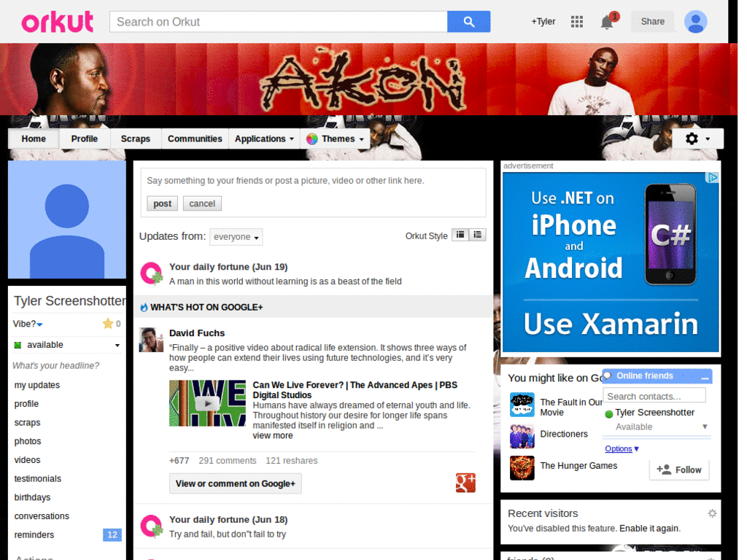This screenshot has height=560, width=747.
Task: Open conversations in sidebar
Action: 42,516
